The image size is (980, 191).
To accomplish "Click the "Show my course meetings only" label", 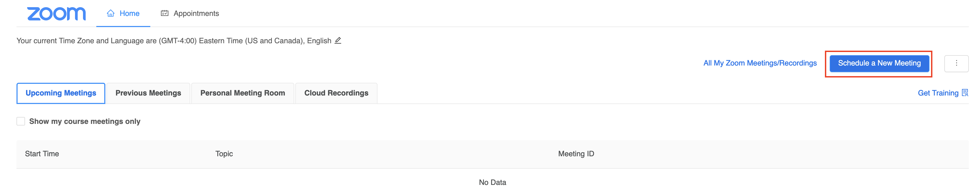I will click(84, 121).
